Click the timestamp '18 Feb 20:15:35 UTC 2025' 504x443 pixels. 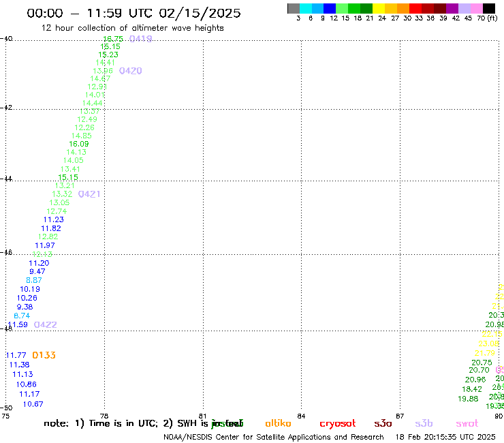tap(445, 438)
